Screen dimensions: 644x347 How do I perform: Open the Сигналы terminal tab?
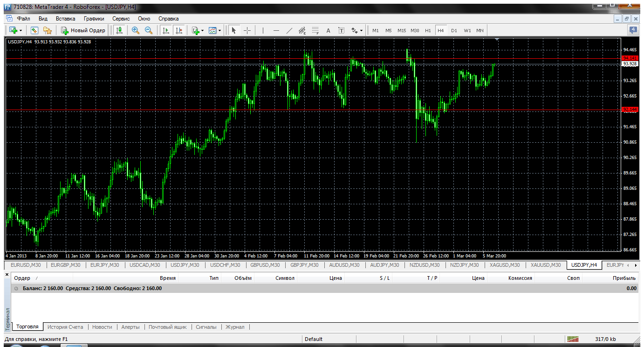[x=206, y=327]
